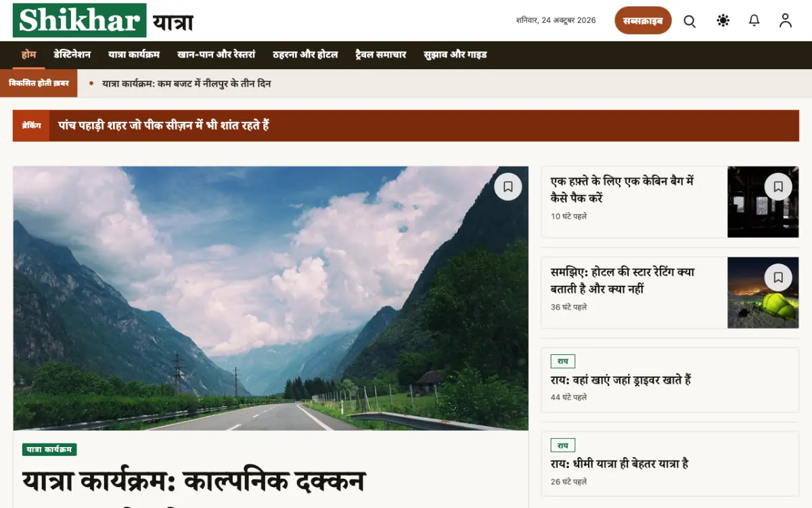Click the 44 घंटे पहले timestamp

click(568, 398)
